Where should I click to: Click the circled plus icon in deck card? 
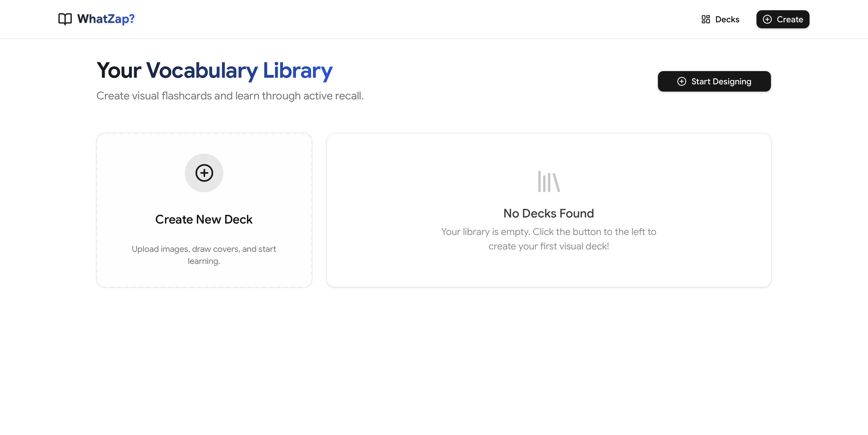pyautogui.click(x=204, y=173)
